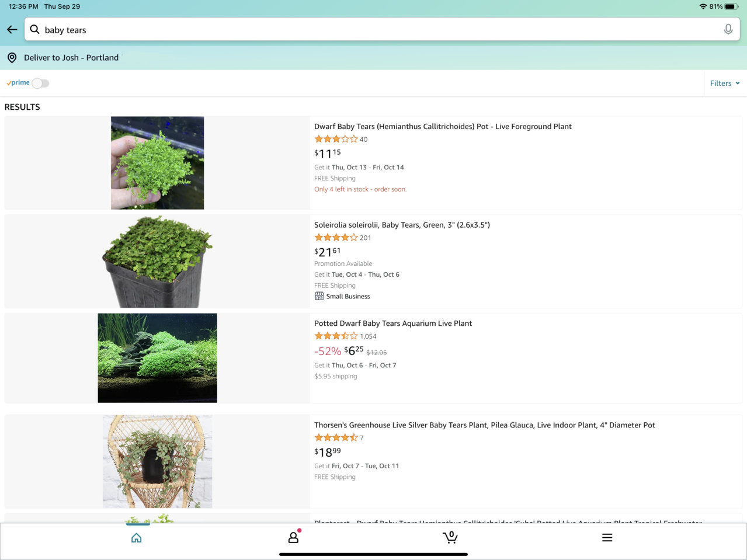Screen dimensions: 747x560
Task: Select the hand holding plant thumbnail
Action: point(158,163)
